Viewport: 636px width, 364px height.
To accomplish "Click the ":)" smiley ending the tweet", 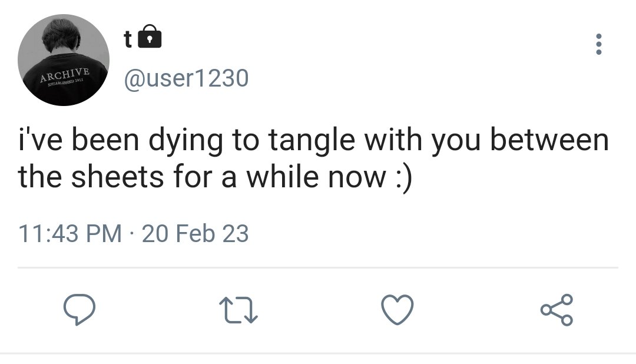I will click(403, 177).
